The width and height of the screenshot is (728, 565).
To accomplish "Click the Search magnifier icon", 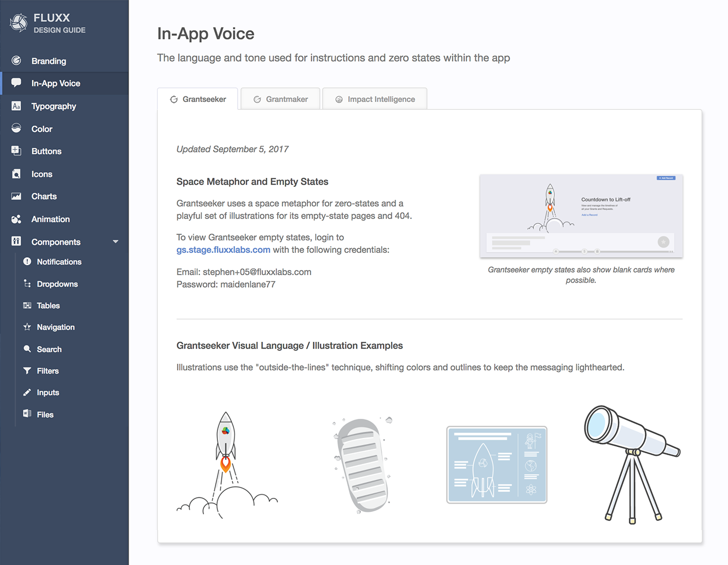I will 27,349.
